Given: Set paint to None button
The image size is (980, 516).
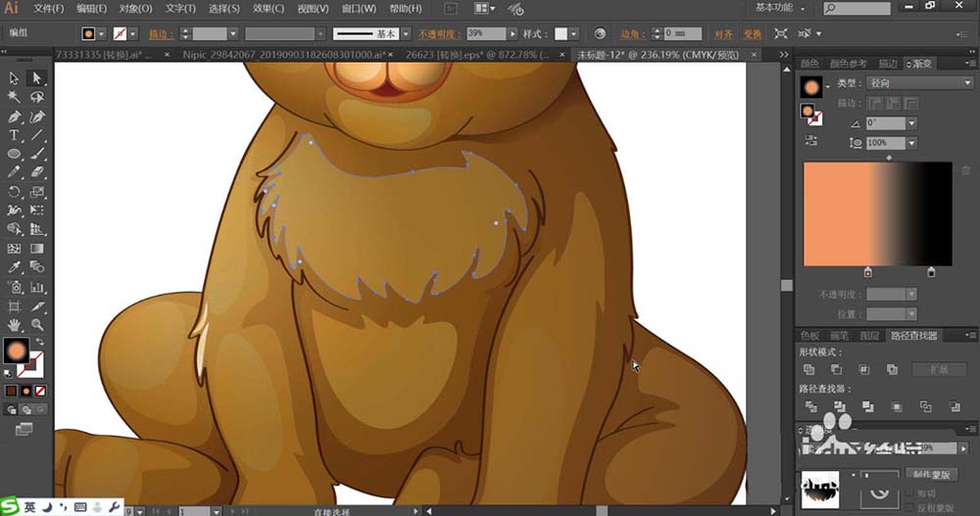Looking at the screenshot, I should tap(40, 391).
